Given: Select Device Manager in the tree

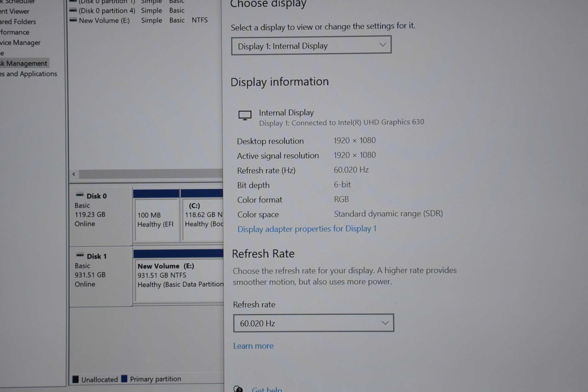Looking at the screenshot, I should [x=20, y=43].
